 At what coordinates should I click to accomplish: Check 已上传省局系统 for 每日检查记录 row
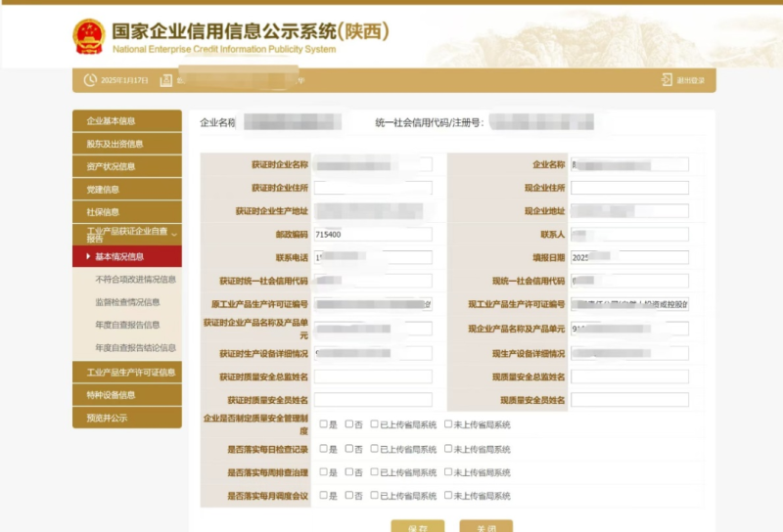click(x=374, y=449)
